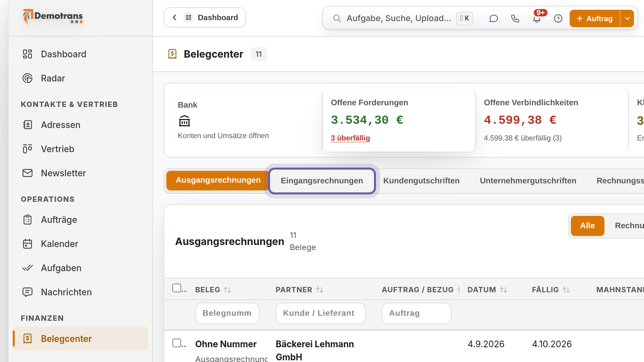Click Konten und Umsätze öffnen
Viewport: 644px width, 362px height.
tap(223, 136)
